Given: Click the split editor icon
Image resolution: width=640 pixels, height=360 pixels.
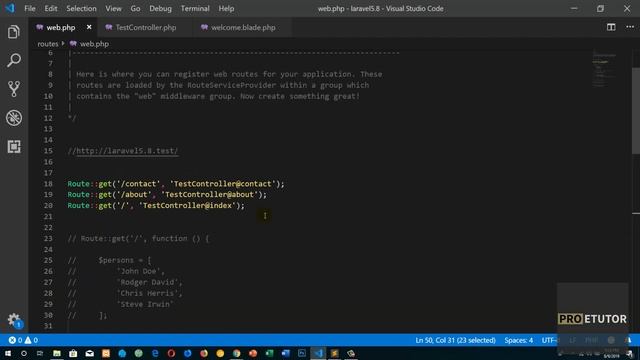Looking at the screenshot, I should (x=611, y=27).
